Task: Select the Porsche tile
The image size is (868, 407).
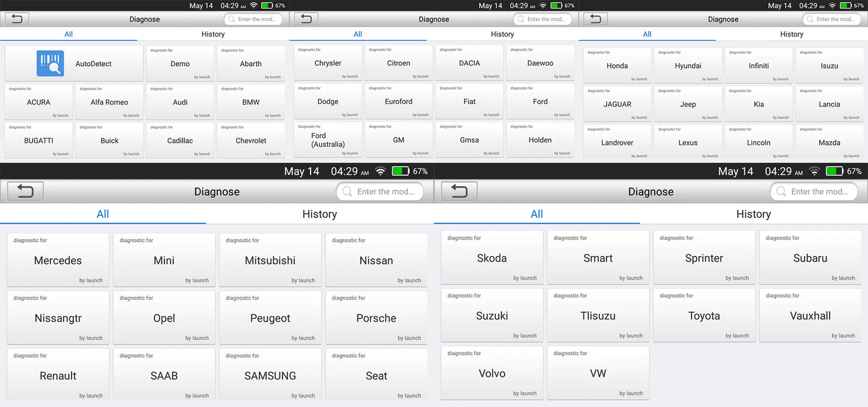Action: [377, 318]
